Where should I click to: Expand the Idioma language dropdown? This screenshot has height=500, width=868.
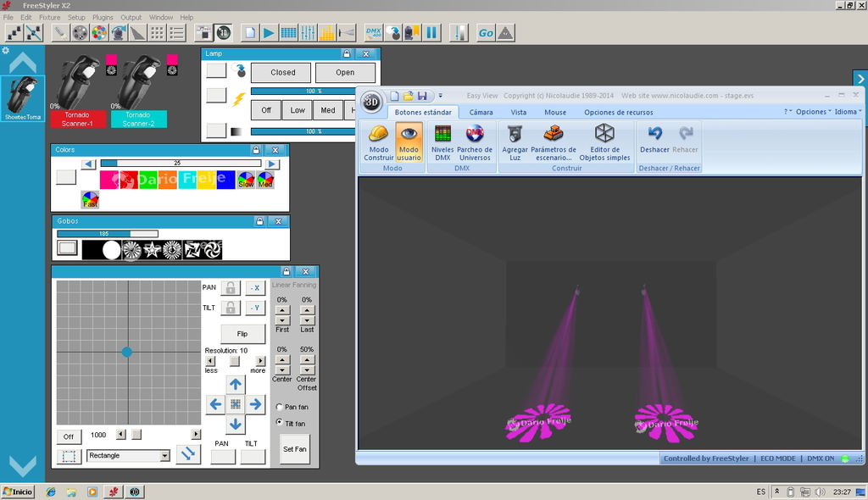(x=848, y=112)
